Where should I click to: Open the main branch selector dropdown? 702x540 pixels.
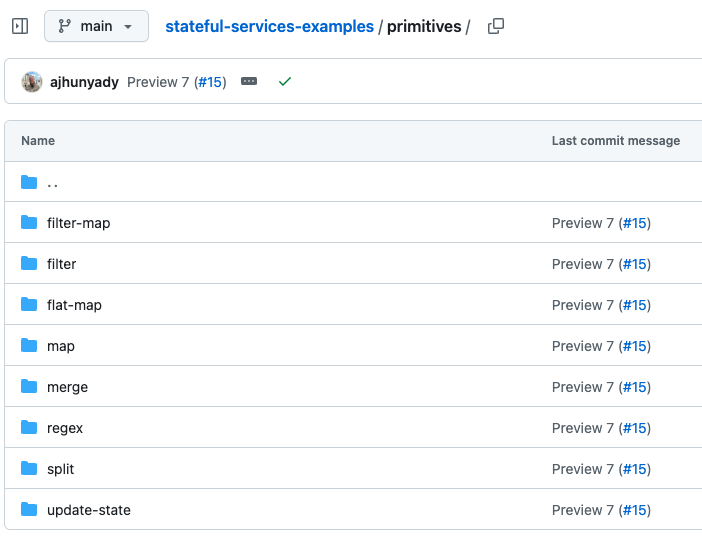point(96,26)
